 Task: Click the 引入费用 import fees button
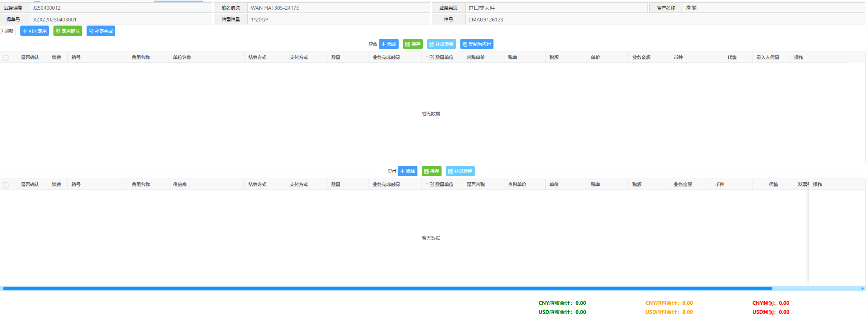coord(35,31)
